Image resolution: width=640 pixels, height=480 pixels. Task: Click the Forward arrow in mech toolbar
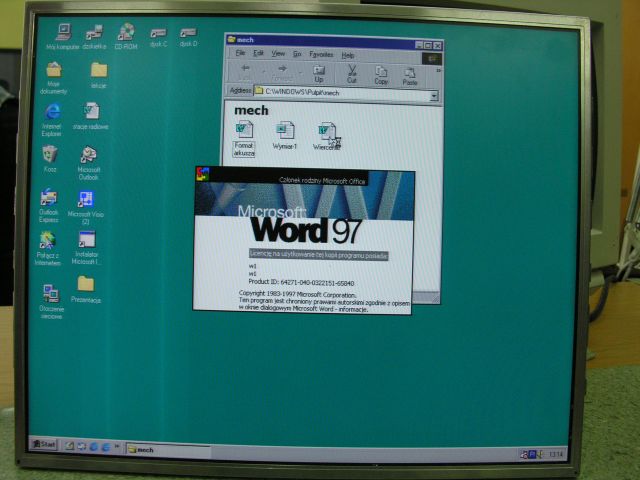282,73
